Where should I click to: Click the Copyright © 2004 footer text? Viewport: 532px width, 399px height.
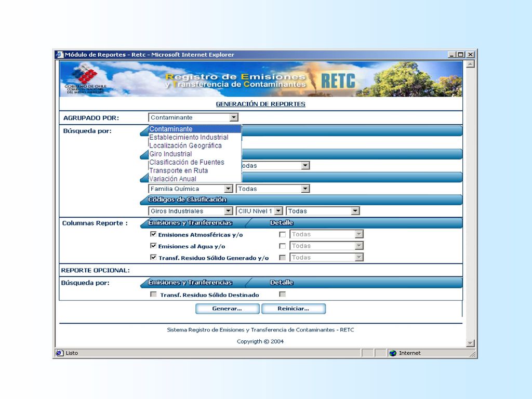coord(260,341)
